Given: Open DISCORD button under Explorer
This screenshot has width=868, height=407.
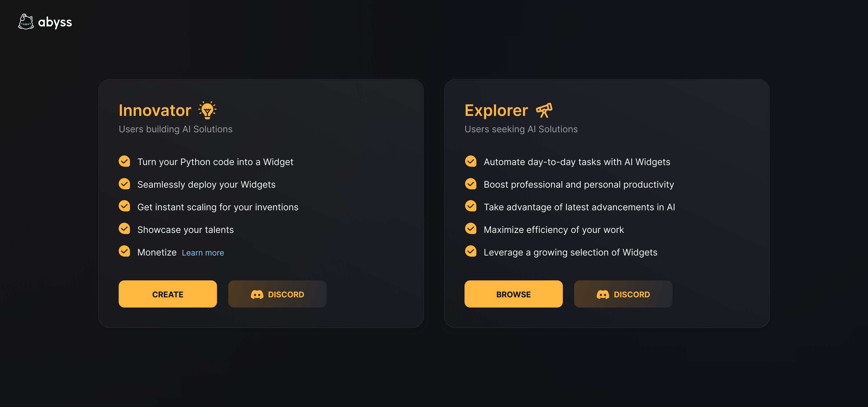Looking at the screenshot, I should pos(623,294).
